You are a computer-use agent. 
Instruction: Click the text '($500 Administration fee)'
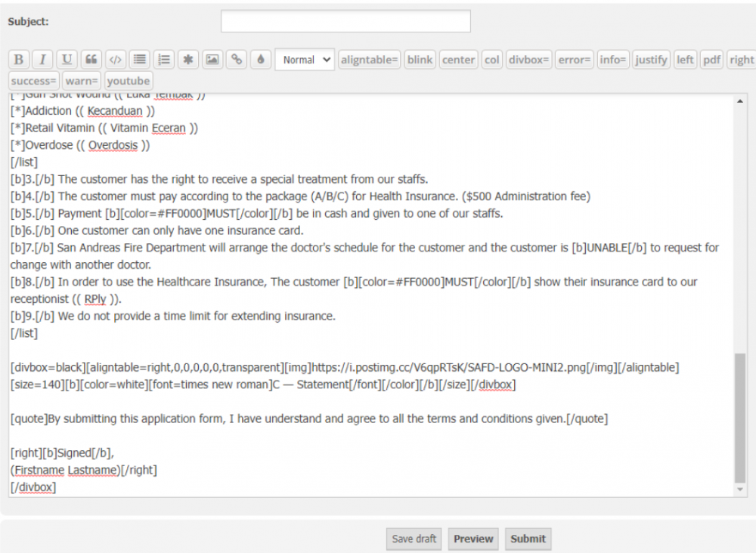[x=526, y=196]
